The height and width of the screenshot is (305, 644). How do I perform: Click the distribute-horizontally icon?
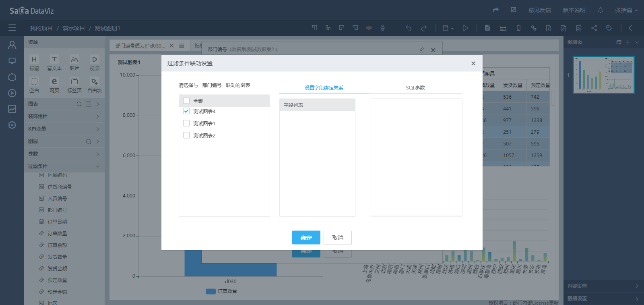(369, 28)
